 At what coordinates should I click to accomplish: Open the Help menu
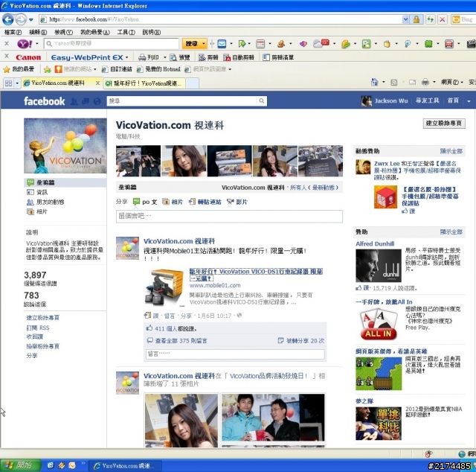(152, 32)
